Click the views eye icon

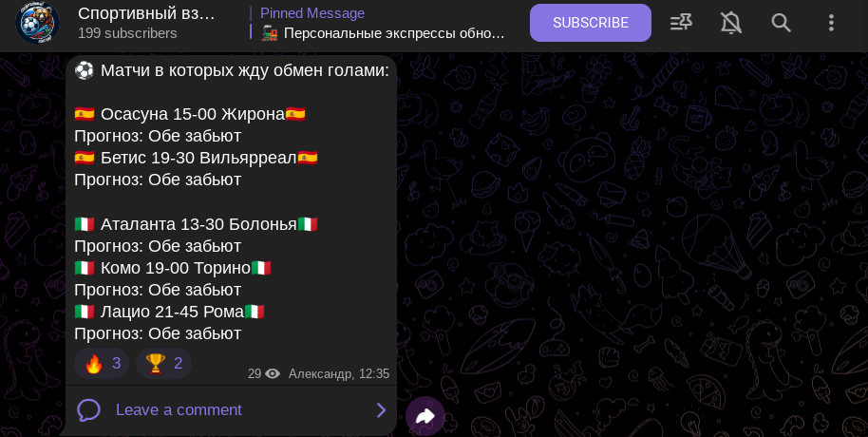pyautogui.click(x=273, y=374)
